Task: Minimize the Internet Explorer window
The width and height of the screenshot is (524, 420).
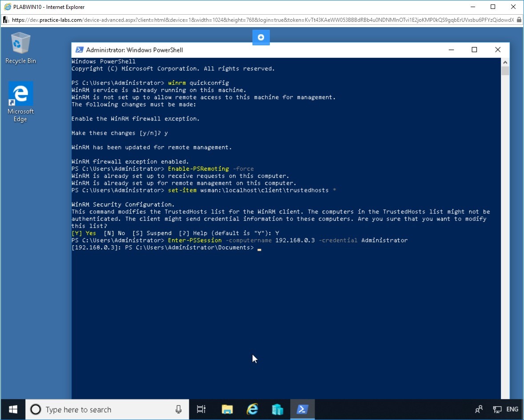Action: pyautogui.click(x=473, y=7)
